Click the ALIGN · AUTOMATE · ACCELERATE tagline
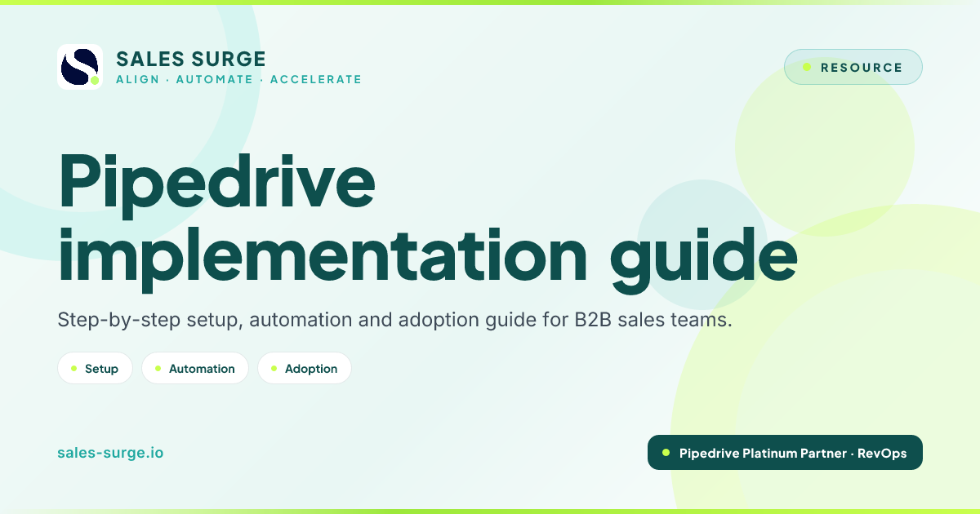 coord(238,79)
